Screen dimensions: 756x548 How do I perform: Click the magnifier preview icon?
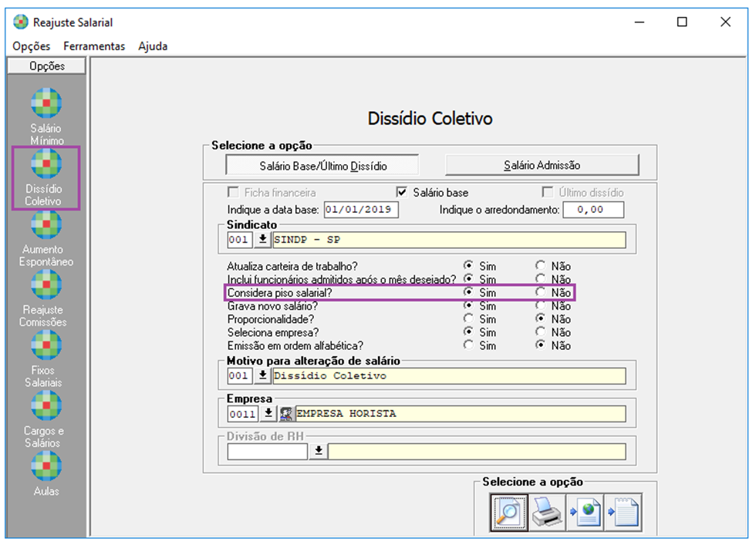508,513
